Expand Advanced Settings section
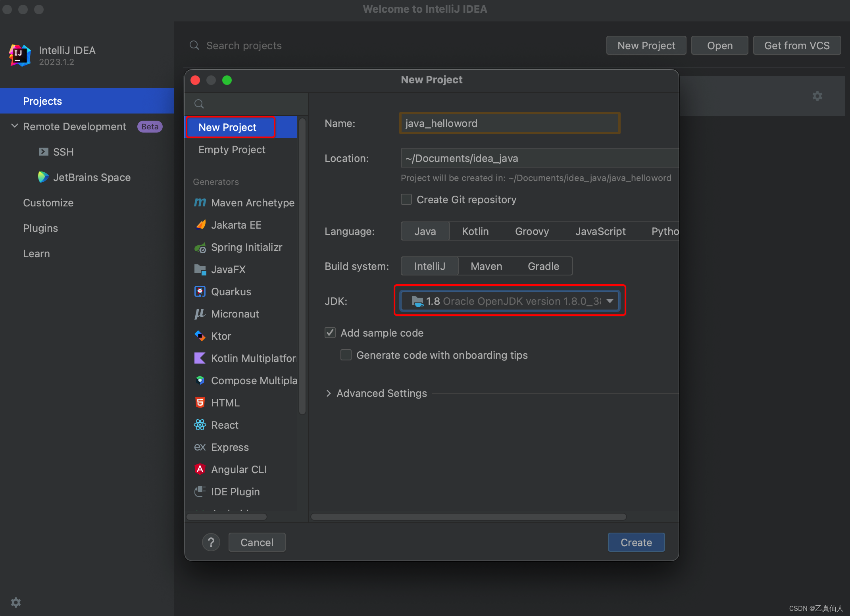 329,393
